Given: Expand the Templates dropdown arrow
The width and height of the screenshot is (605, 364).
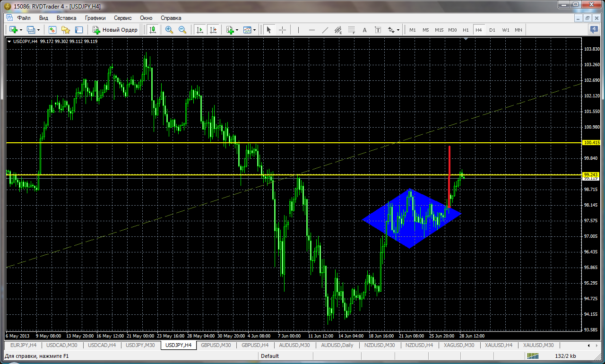Looking at the screenshot, I should click(255, 30).
